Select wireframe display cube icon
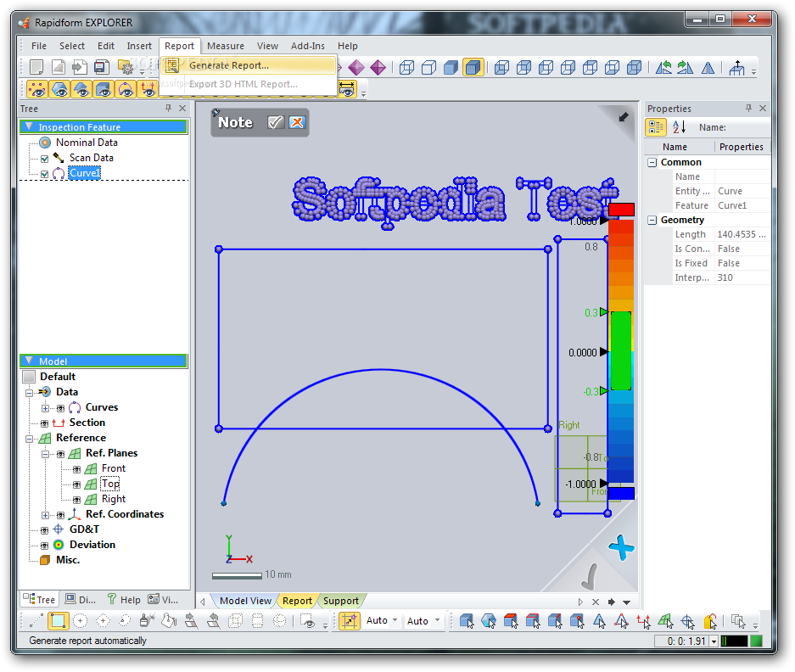Screen dimensions: 795x672 coord(406,67)
